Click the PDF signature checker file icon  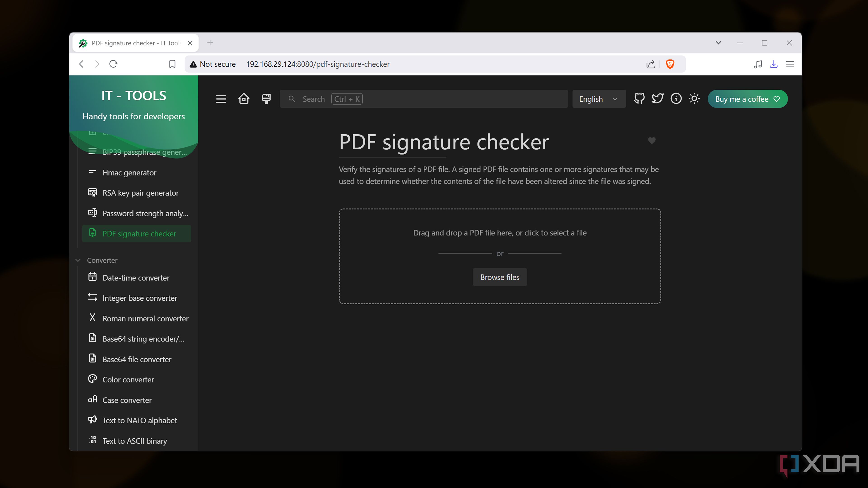(92, 233)
